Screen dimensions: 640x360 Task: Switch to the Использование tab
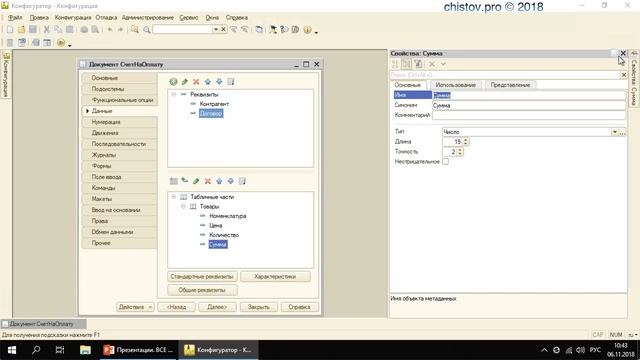(456, 85)
